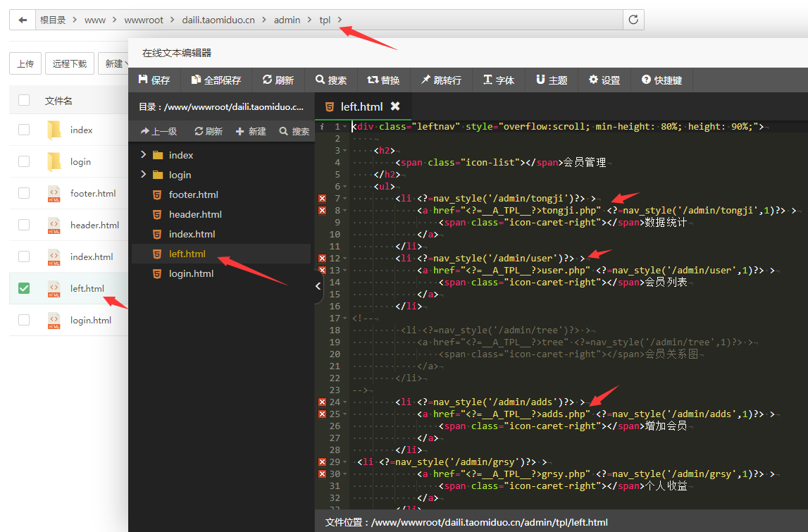Click daili.taomiduo.cn in the breadcrumb
The image size is (808, 532).
click(x=218, y=20)
